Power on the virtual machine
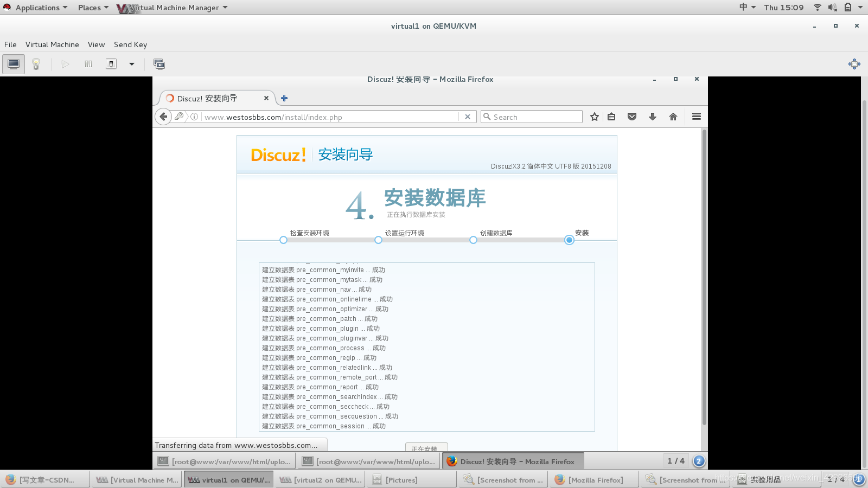868x488 pixels. coord(65,64)
